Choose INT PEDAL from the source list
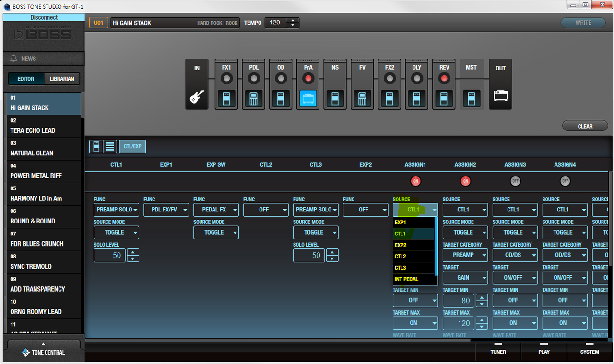Viewport: 614px width, 364px height. point(413,279)
